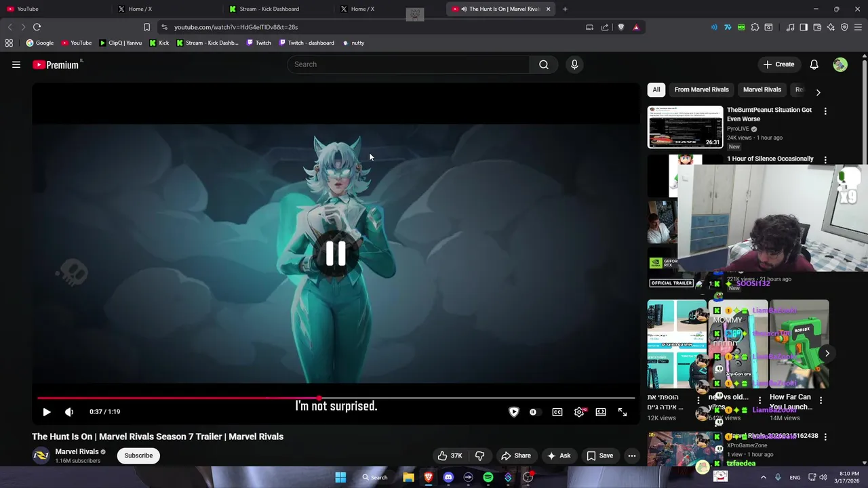Open Discord from the taskbar

pos(448,477)
